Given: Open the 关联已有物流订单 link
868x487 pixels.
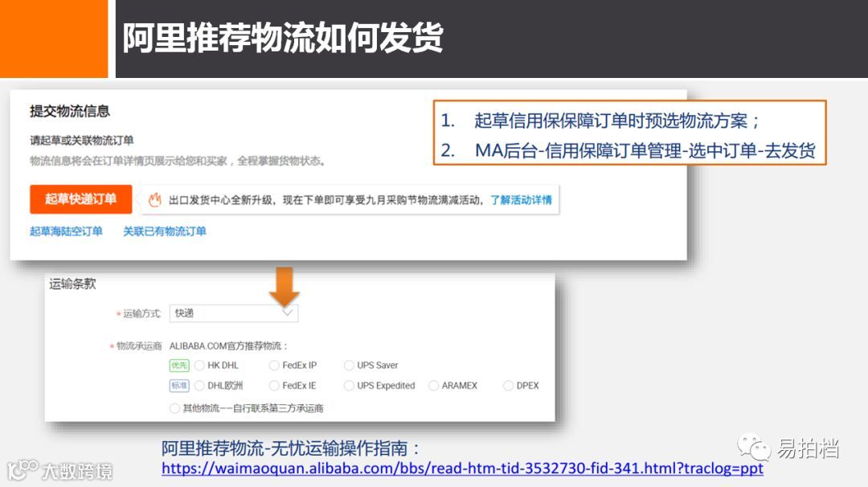Looking at the screenshot, I should pos(165,231).
